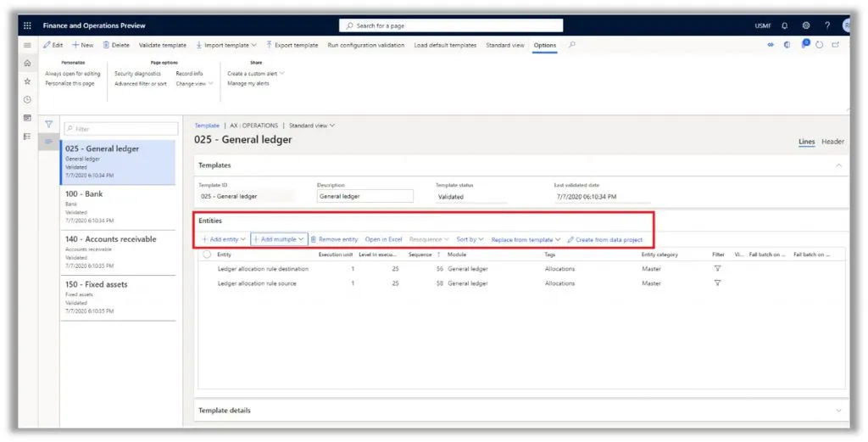Open filter for Ledger allocation rule source

pyautogui.click(x=717, y=283)
